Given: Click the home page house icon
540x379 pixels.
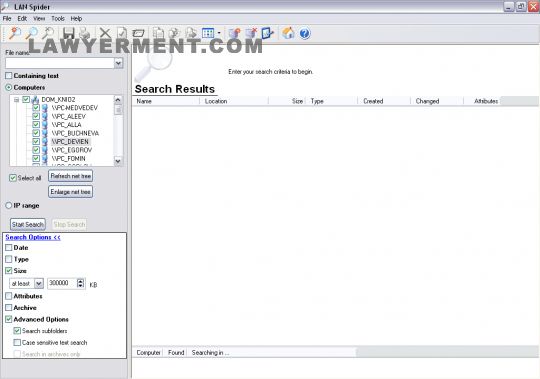Looking at the screenshot, I should tap(288, 33).
